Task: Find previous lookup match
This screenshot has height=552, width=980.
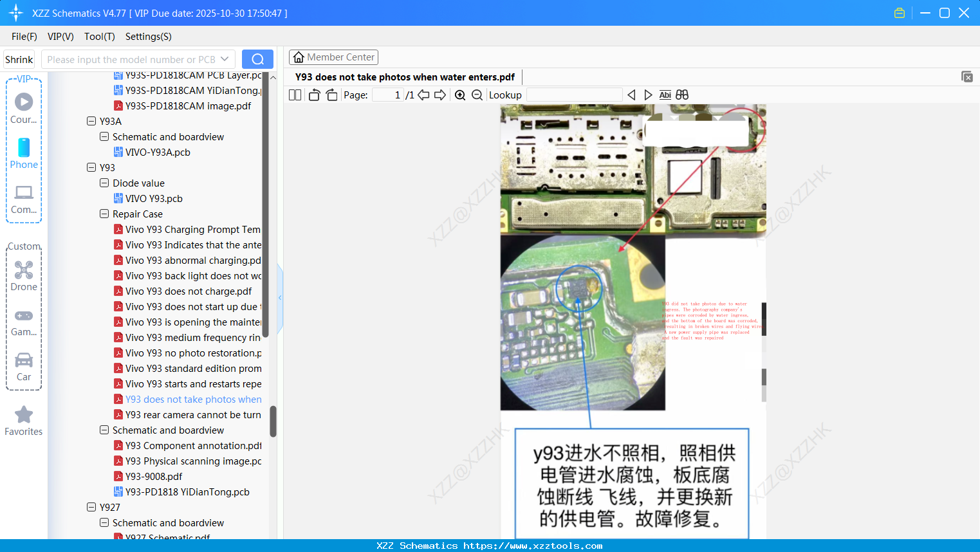Action: [x=631, y=95]
